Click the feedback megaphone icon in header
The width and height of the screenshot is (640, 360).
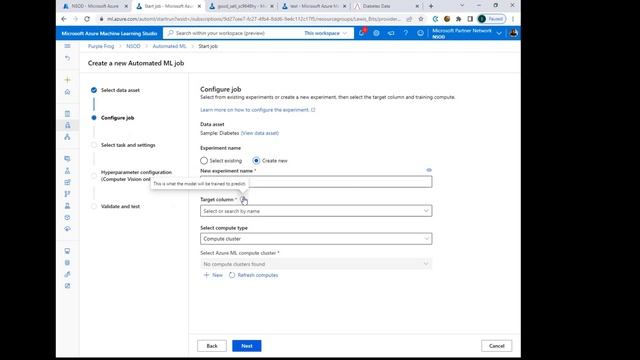pos(391,33)
